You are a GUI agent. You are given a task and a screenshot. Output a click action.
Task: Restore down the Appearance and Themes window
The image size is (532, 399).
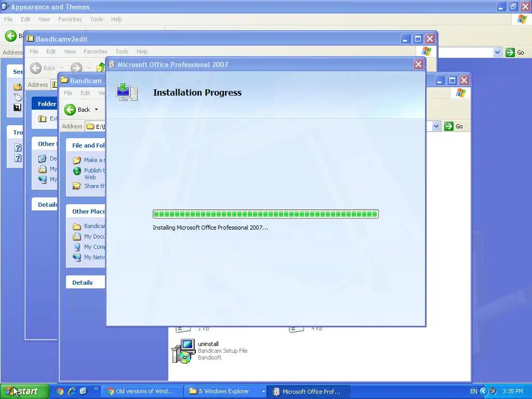[x=513, y=6]
